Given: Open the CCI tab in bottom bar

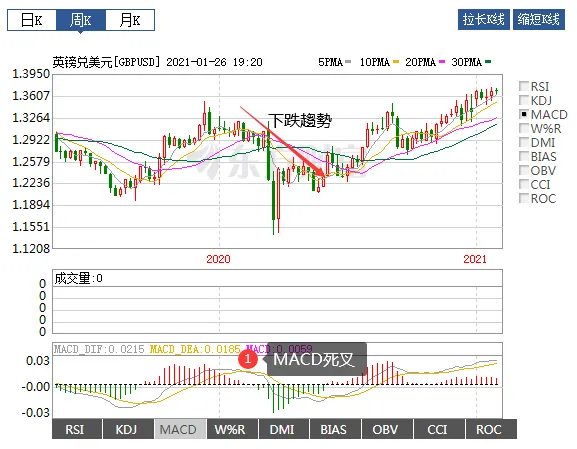Looking at the screenshot, I should tap(439, 429).
